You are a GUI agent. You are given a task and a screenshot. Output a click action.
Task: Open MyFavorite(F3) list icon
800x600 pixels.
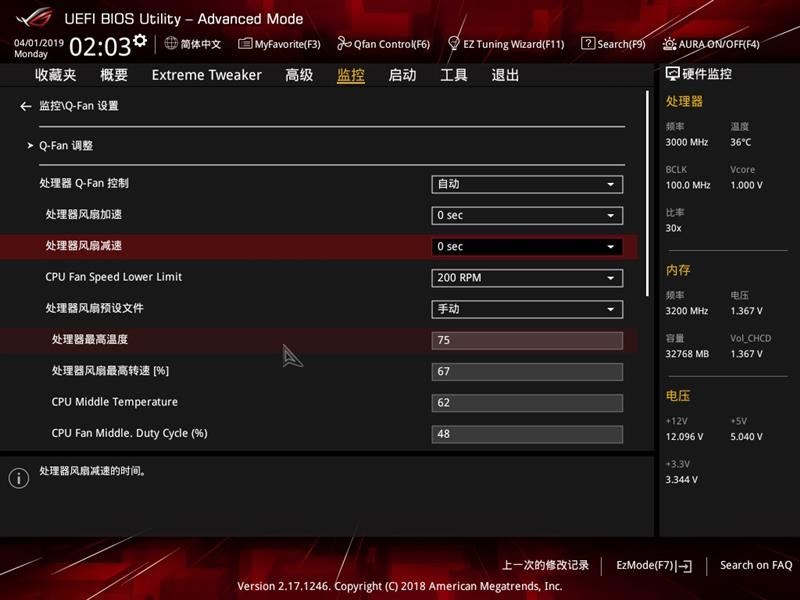click(x=245, y=44)
